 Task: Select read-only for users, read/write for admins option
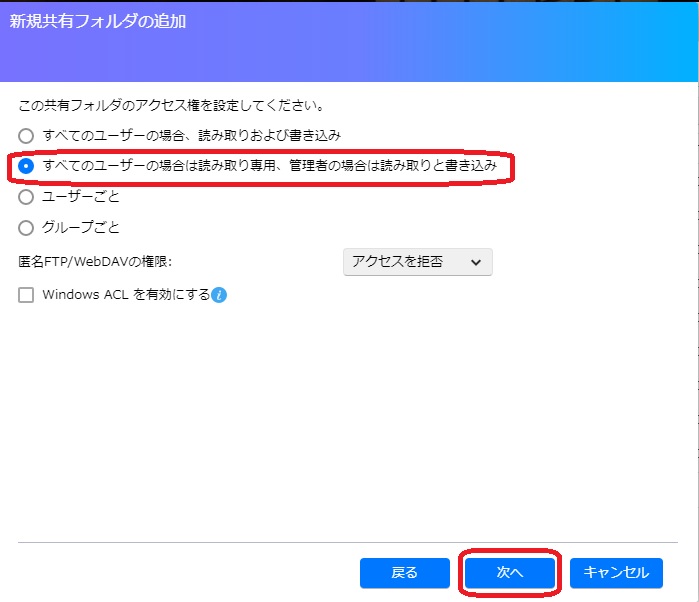click(x=26, y=166)
